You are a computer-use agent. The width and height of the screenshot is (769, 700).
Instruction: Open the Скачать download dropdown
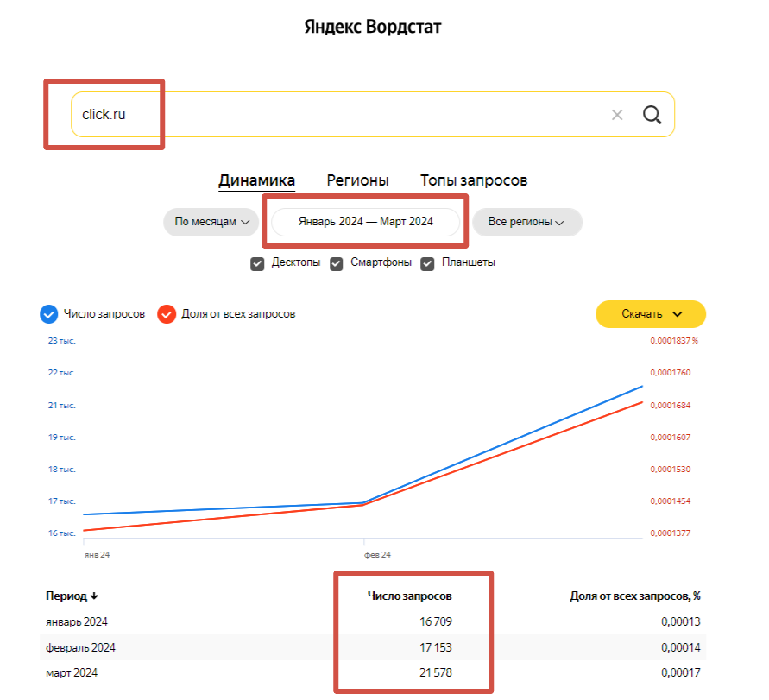[x=651, y=314]
